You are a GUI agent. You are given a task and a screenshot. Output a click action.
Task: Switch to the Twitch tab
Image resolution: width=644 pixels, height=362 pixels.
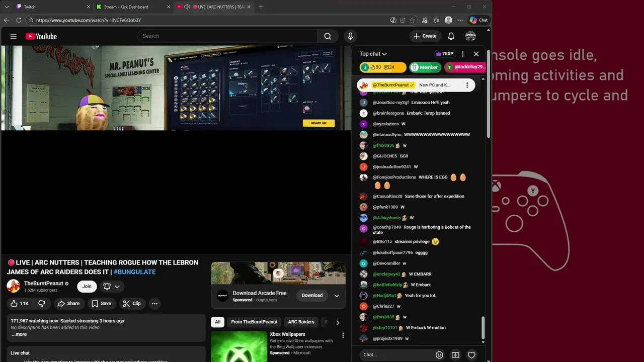coord(52,7)
